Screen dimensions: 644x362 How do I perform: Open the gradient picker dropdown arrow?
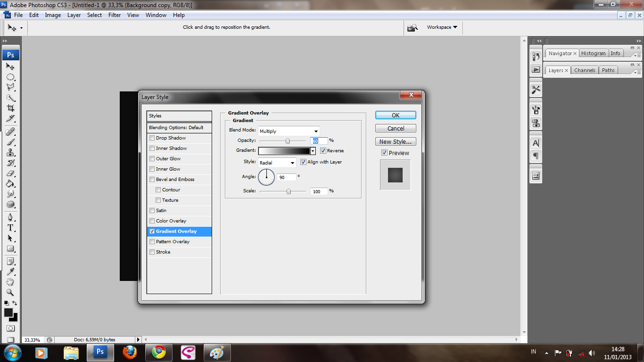click(x=313, y=151)
